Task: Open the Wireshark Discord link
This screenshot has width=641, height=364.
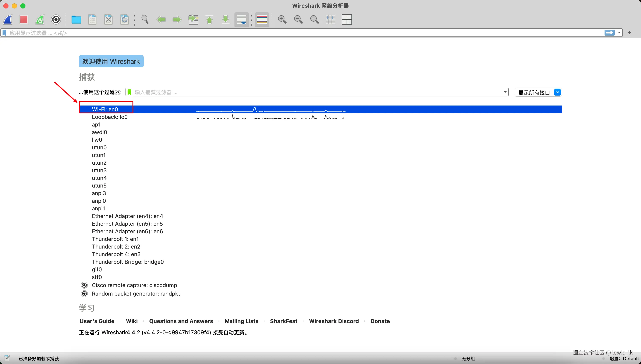Action: click(x=334, y=321)
